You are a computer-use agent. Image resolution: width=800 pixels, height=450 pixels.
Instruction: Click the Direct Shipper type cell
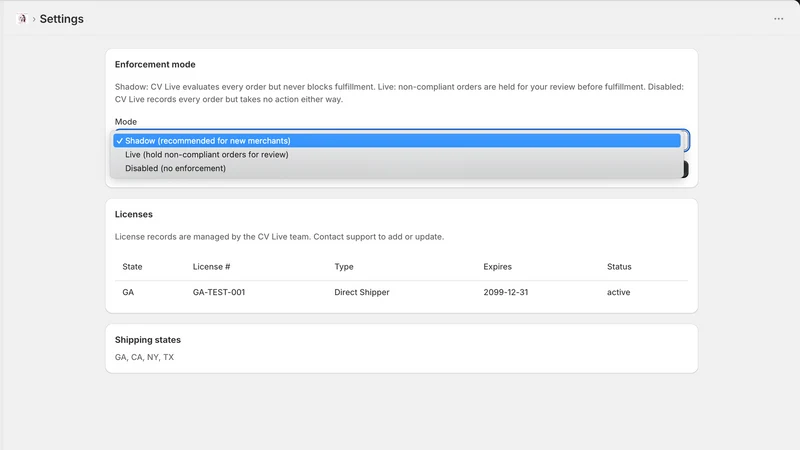362,292
